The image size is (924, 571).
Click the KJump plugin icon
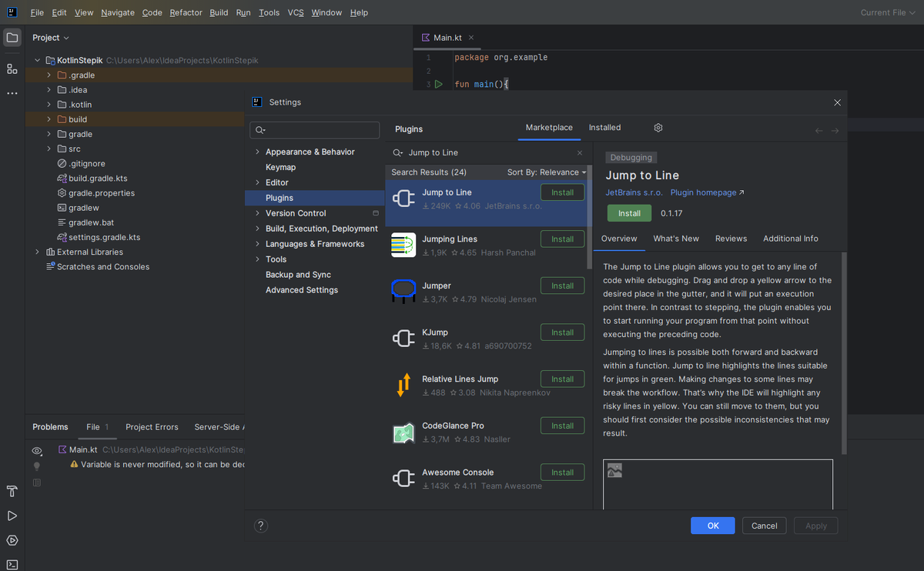403,339
